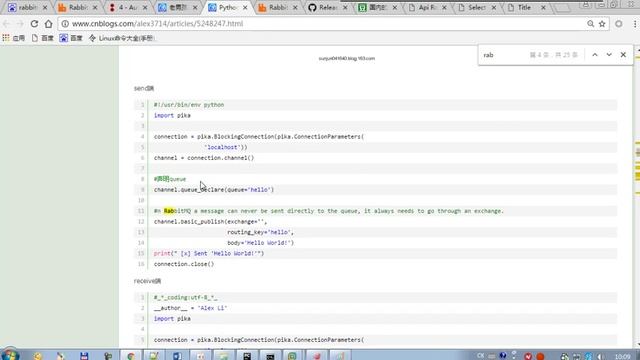Open the Baidu bookmark with paw icon
Viewport: 640px width, 360px height.
pos(71,38)
